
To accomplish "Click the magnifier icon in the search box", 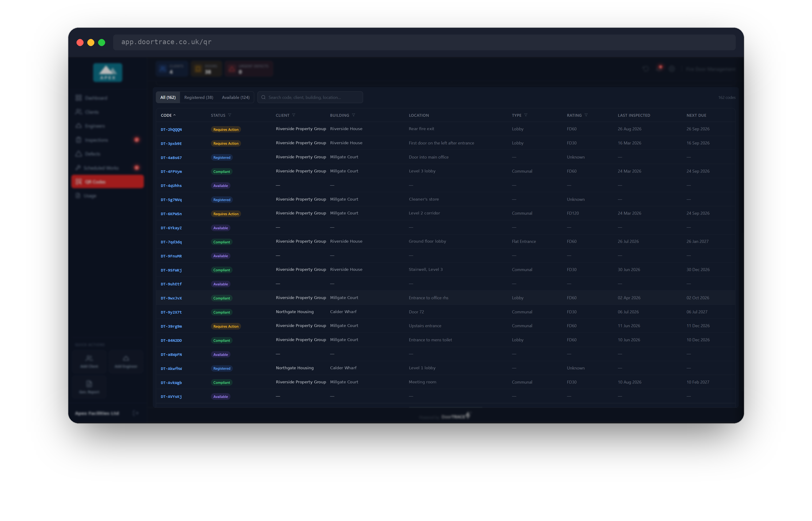I will (x=263, y=97).
